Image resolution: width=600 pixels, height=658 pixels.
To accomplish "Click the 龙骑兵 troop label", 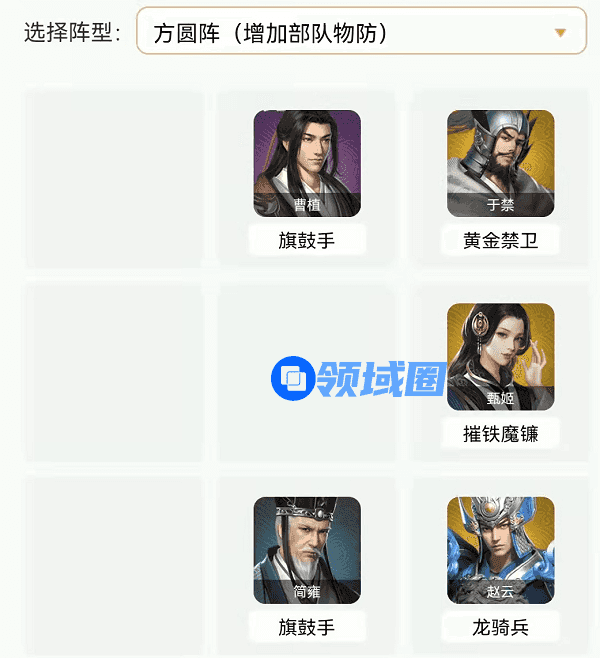I will tap(501, 627).
